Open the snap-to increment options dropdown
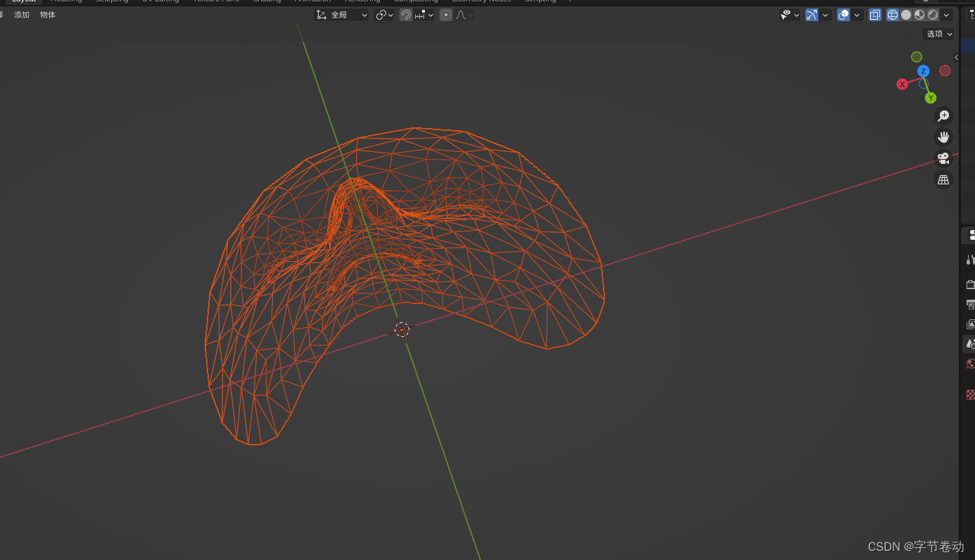975x560 pixels. [424, 15]
